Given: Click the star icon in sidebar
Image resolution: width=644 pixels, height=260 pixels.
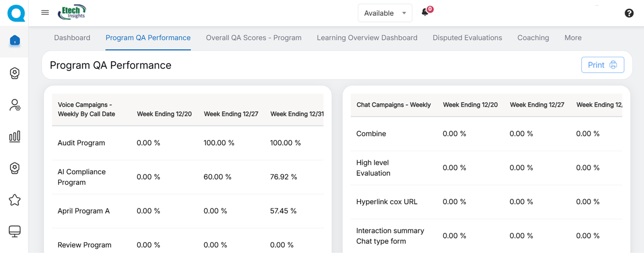Looking at the screenshot, I should [15, 200].
